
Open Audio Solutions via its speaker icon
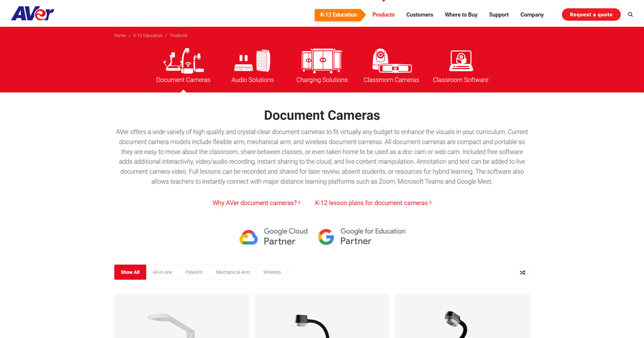252,60
